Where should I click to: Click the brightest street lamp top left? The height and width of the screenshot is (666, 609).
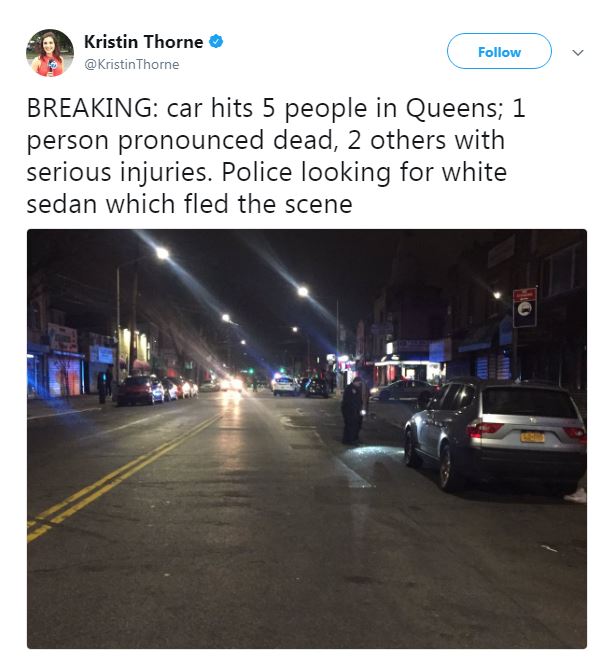[161, 253]
